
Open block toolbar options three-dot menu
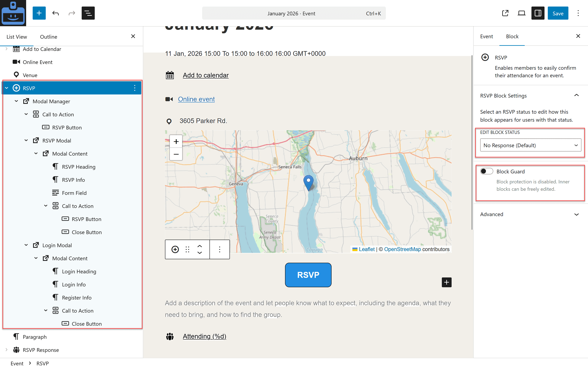point(219,249)
